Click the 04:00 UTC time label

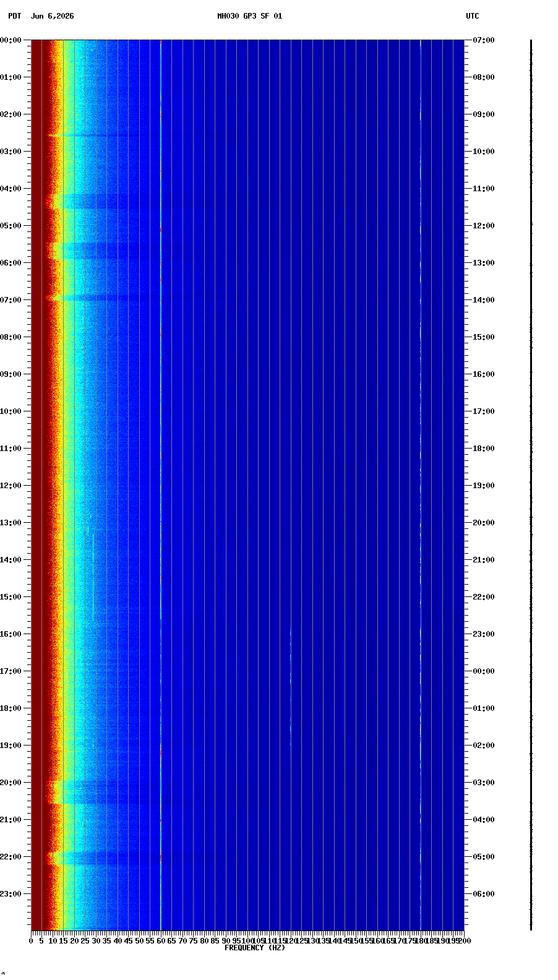point(484,820)
